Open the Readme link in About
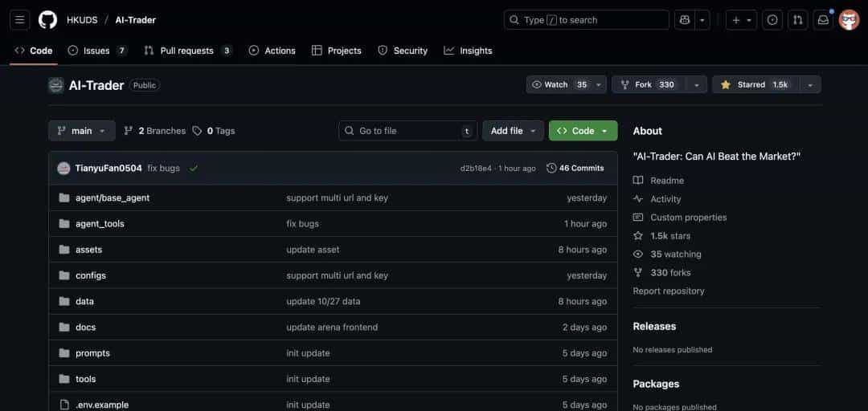 tap(659, 181)
